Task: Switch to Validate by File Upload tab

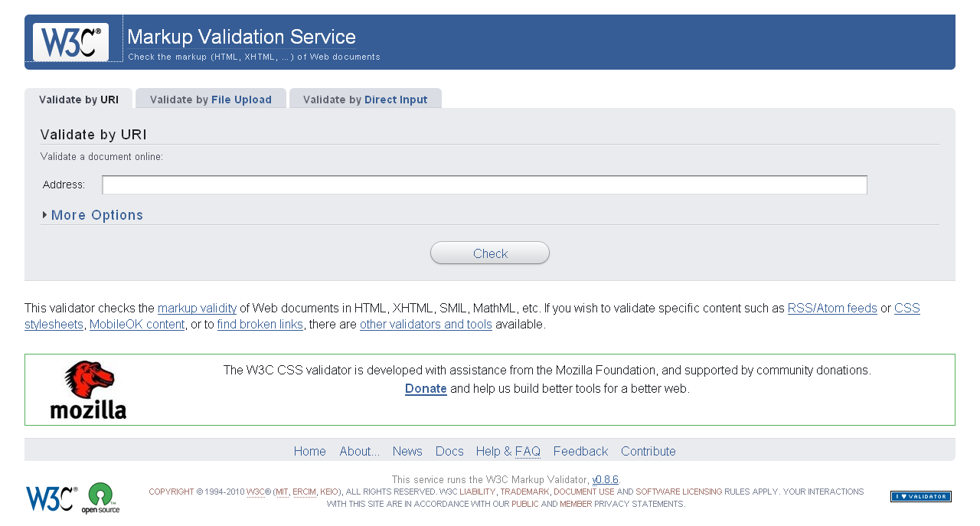Action: pos(211,100)
